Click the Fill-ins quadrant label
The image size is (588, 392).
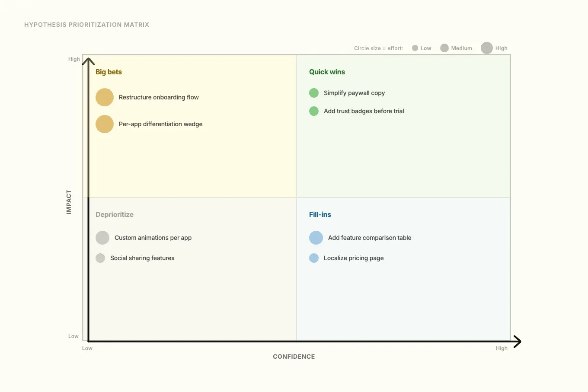pyautogui.click(x=320, y=214)
